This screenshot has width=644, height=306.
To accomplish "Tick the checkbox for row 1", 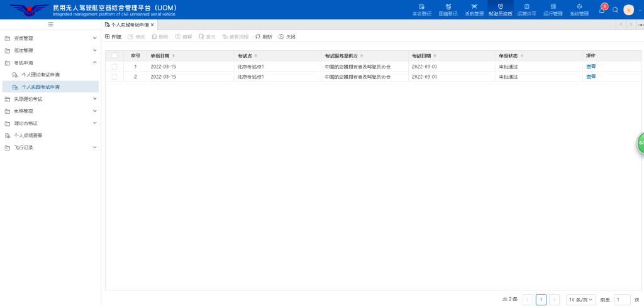I will pos(114,66).
